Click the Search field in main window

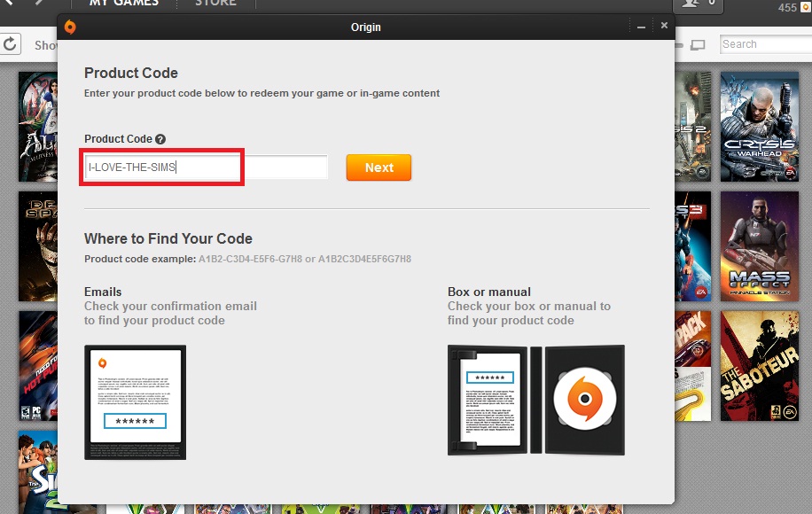(x=765, y=44)
